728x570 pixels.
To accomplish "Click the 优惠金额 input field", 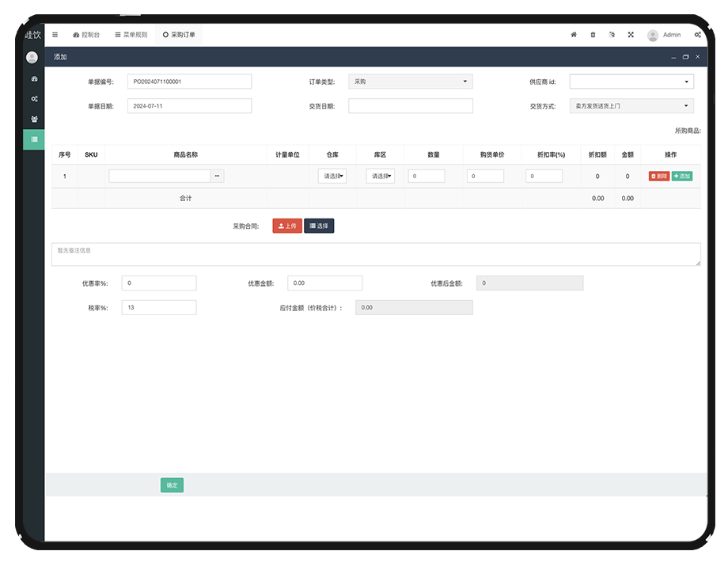I will (x=324, y=283).
